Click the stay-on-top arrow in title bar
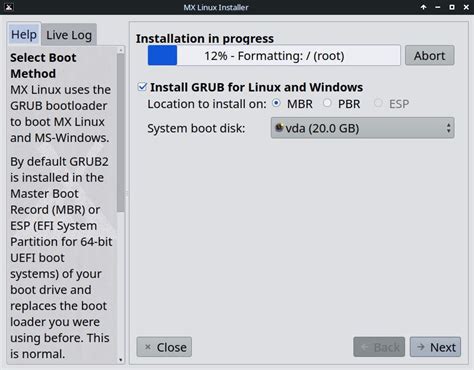 423,7
